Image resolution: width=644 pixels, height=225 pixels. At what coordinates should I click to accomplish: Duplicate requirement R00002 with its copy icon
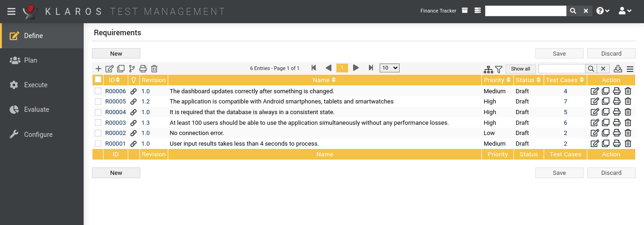coord(605,134)
